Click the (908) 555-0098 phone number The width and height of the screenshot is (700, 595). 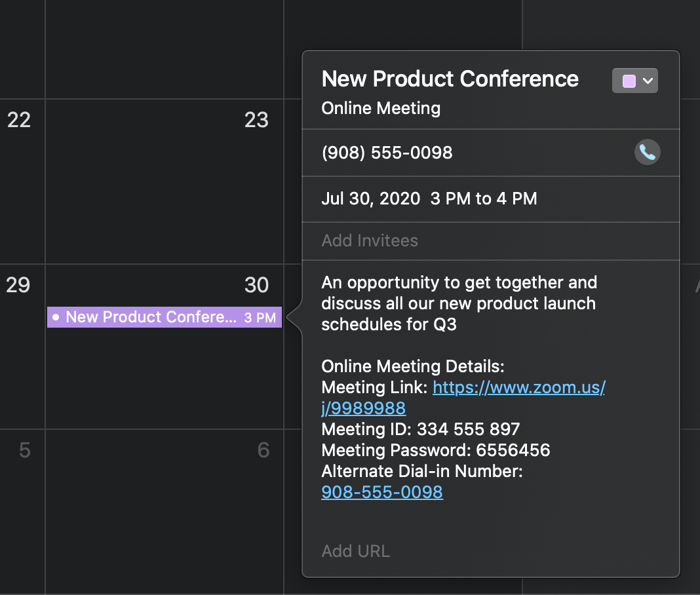(387, 153)
